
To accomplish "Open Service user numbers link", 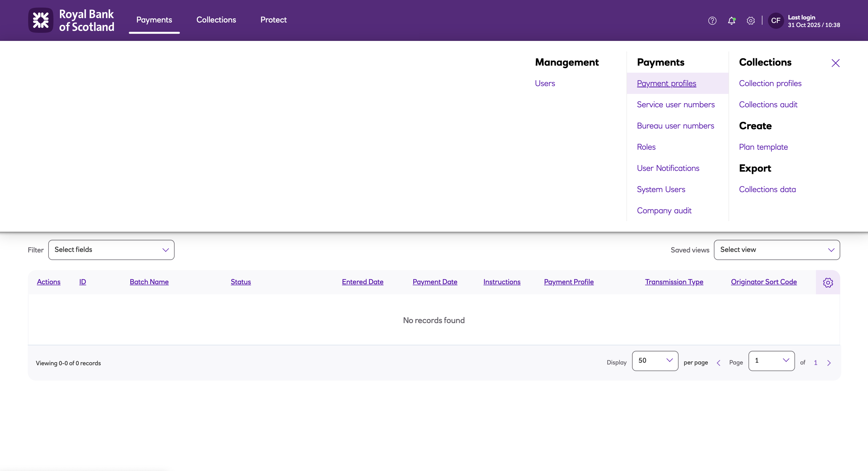I will pyautogui.click(x=676, y=105).
